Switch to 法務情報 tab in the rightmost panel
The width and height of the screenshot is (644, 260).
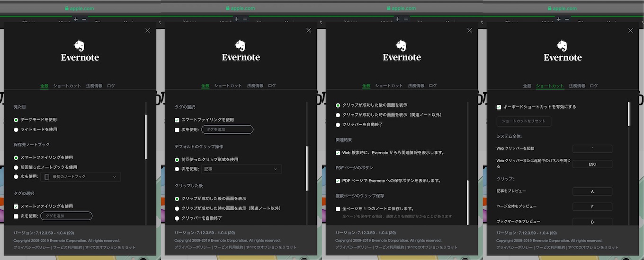click(577, 86)
